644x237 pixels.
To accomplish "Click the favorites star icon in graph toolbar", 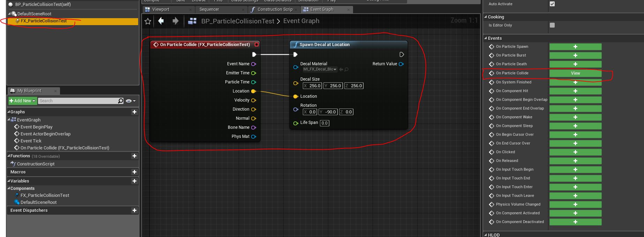I will click(148, 21).
